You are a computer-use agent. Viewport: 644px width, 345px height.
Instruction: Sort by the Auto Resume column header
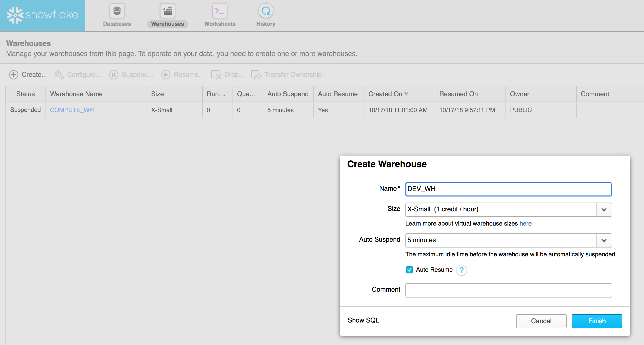339,94
